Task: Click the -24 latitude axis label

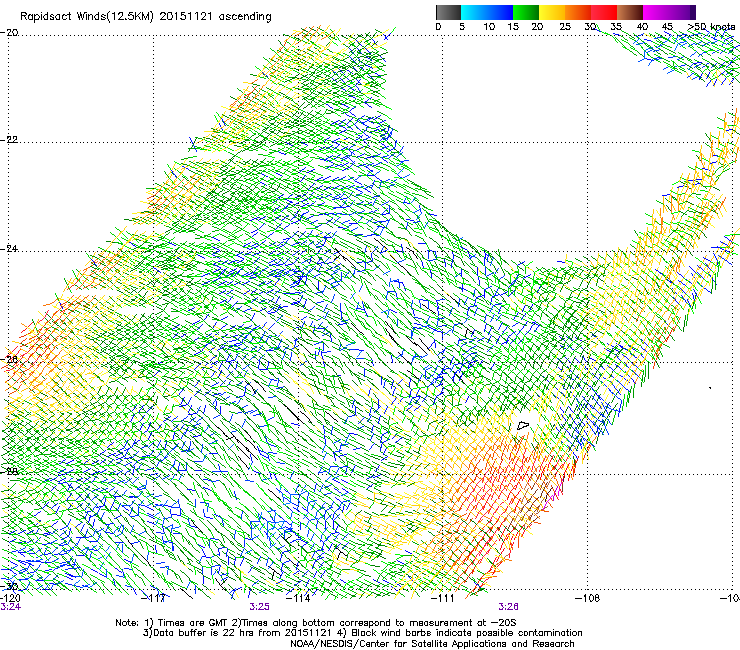Action: [x=9, y=249]
